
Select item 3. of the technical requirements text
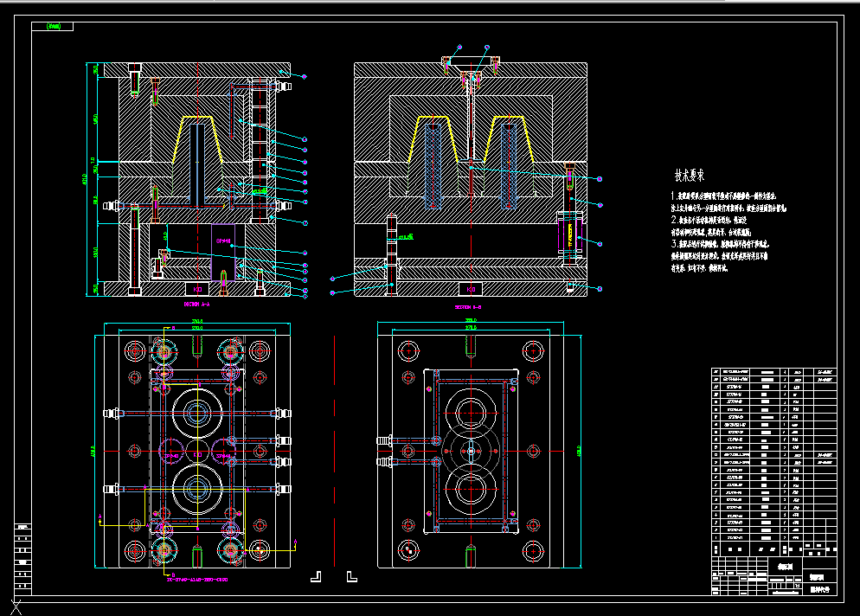[720, 256]
